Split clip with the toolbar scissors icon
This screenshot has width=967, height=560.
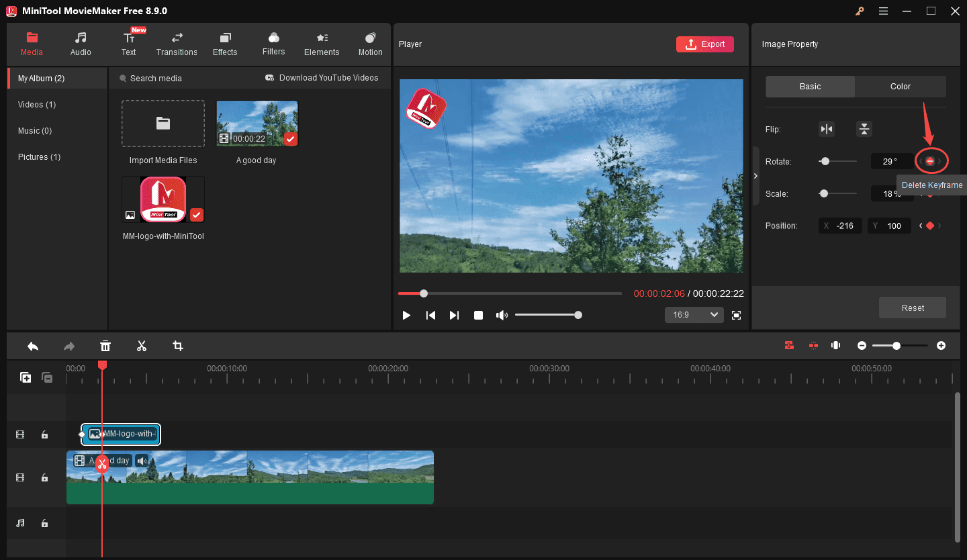point(142,346)
